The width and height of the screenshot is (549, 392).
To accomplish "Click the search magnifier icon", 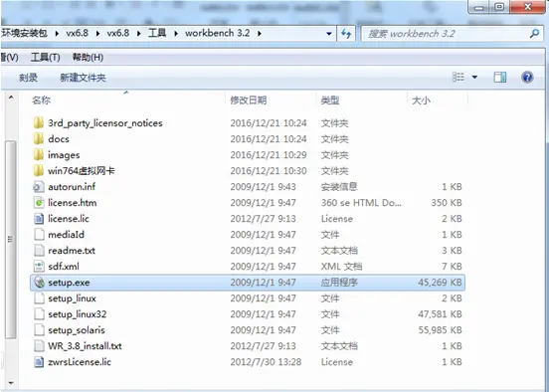I will (x=535, y=34).
